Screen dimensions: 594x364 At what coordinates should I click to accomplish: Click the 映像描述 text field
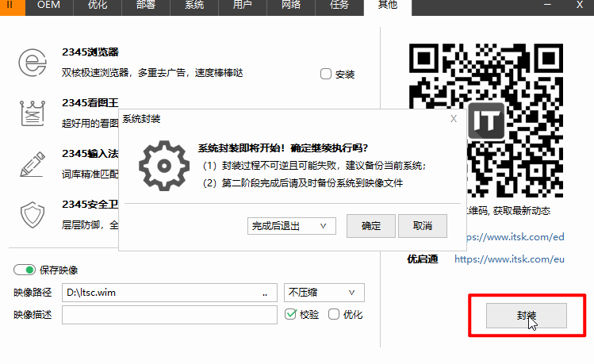click(170, 315)
